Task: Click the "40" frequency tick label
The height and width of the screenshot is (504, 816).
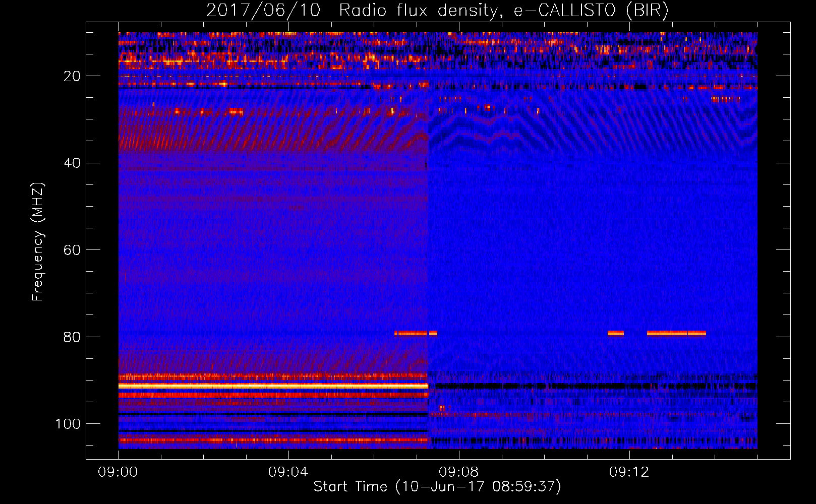Action: point(72,163)
